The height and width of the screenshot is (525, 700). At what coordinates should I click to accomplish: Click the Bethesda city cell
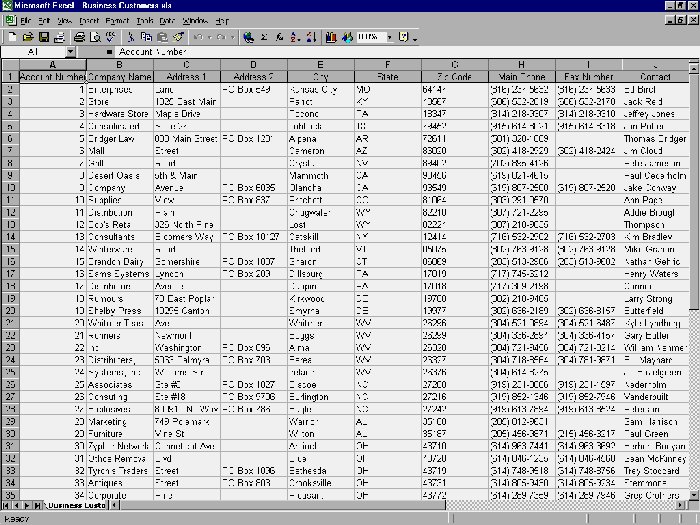click(x=321, y=471)
